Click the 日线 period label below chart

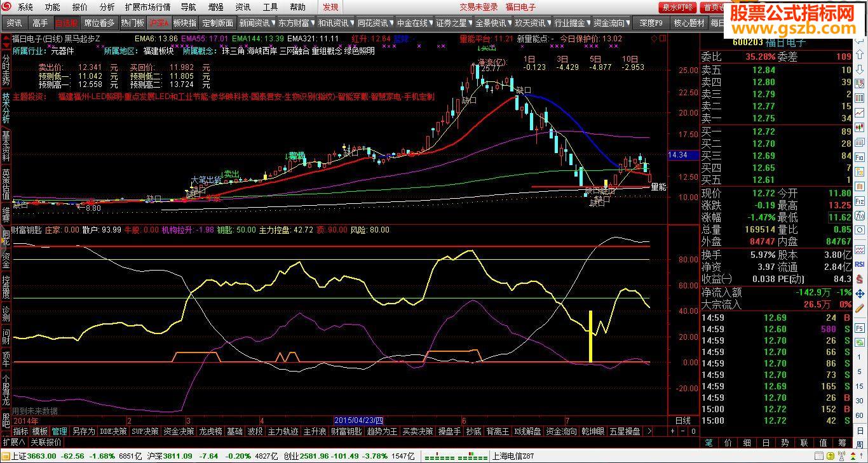(x=683, y=420)
